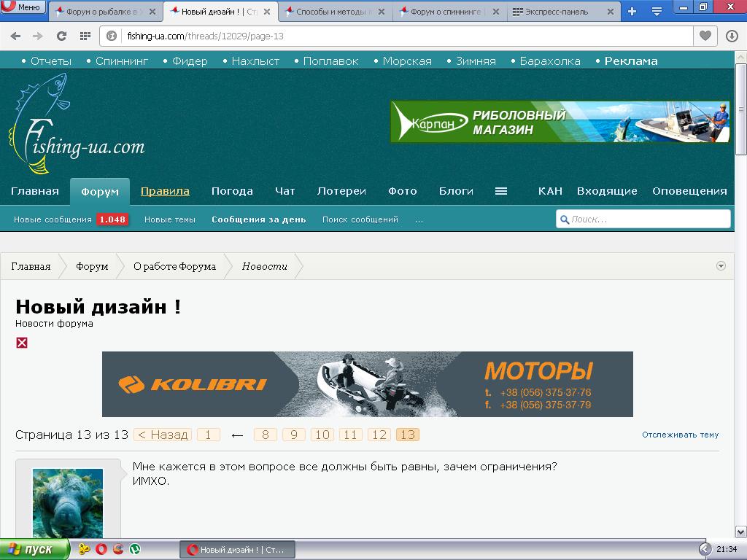Go to page 12 of thread
The height and width of the screenshot is (560, 747).
click(379, 435)
